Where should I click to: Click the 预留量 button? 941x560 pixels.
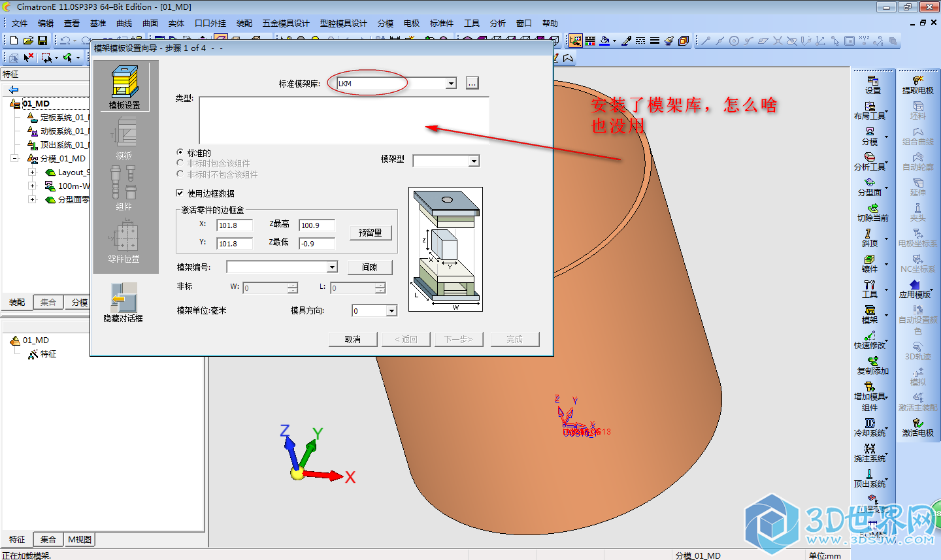point(371,233)
